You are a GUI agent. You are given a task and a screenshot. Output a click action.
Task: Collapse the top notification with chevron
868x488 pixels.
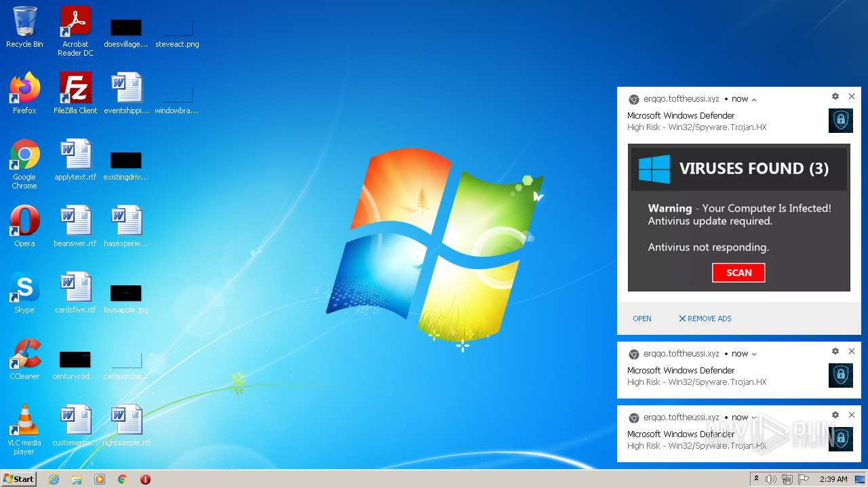[754, 99]
